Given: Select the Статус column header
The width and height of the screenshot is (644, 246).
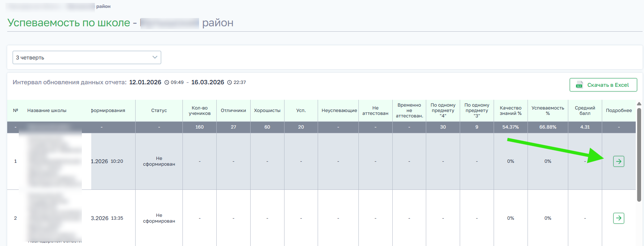Looking at the screenshot, I should point(159,111).
